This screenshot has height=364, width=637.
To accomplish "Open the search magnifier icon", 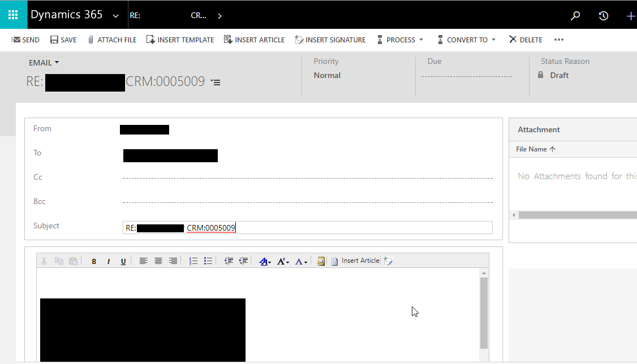I will tap(575, 16).
